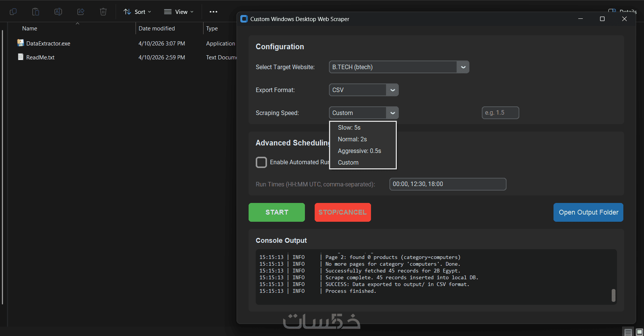Enable the Automated Runs checkbox
The height and width of the screenshot is (336, 644).
tap(261, 162)
